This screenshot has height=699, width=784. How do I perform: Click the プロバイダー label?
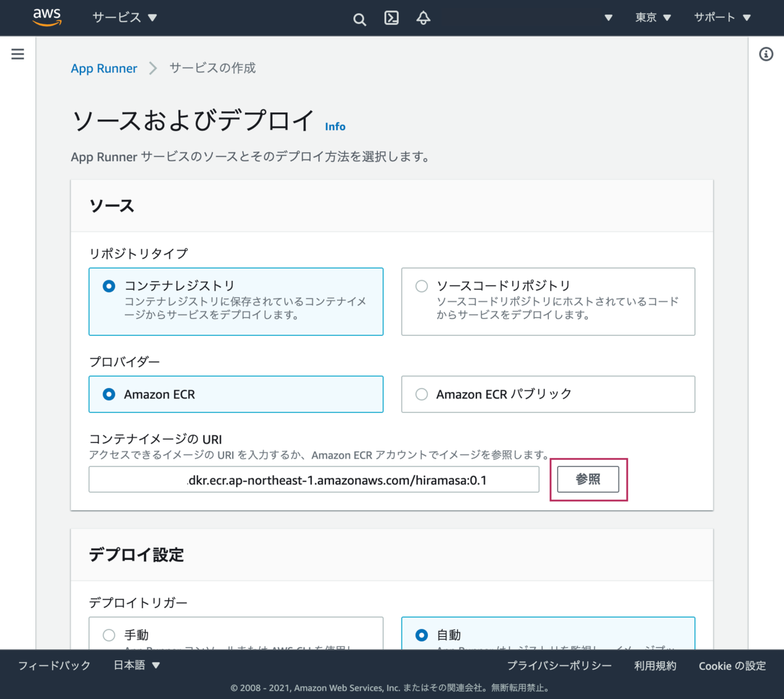coord(124,361)
